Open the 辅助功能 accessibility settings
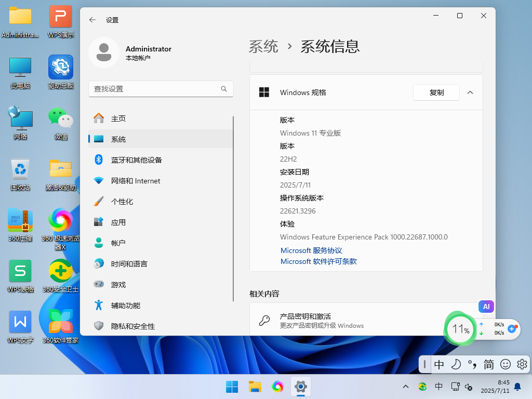The image size is (532, 399). [161, 305]
